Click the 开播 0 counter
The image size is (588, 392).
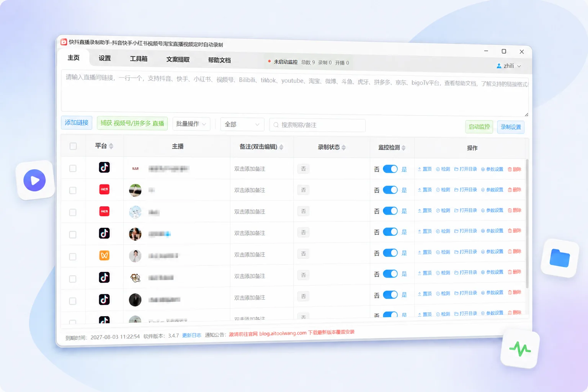[x=342, y=63]
